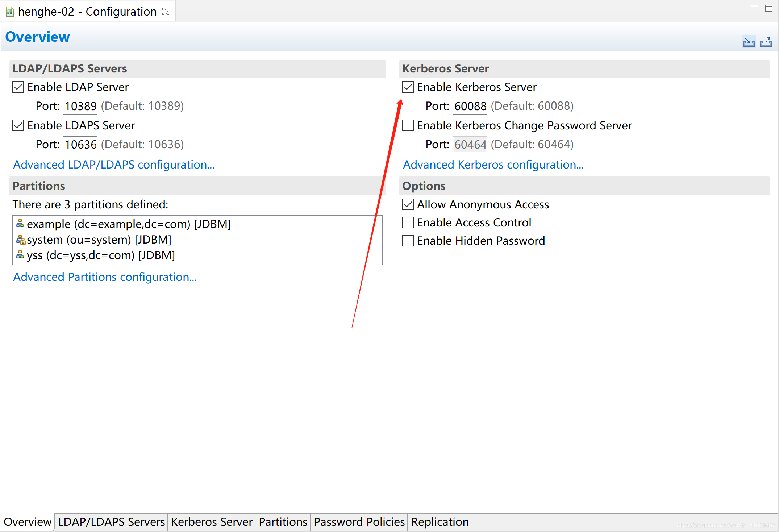
Task: Click the (Default: 10389) hint
Action: pyautogui.click(x=142, y=106)
